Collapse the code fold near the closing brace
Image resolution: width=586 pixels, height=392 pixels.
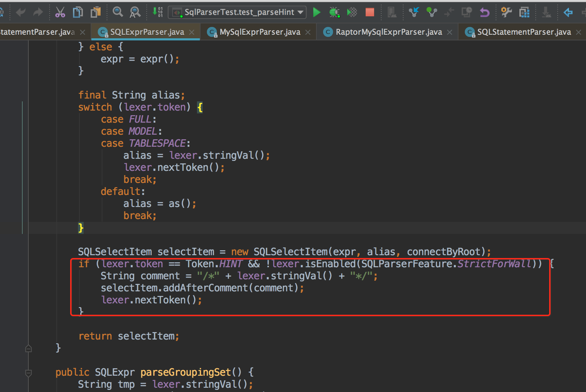click(x=28, y=348)
